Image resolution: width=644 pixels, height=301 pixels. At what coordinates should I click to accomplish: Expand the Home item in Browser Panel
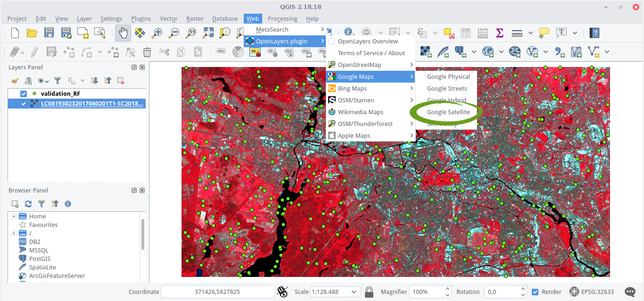point(13,216)
